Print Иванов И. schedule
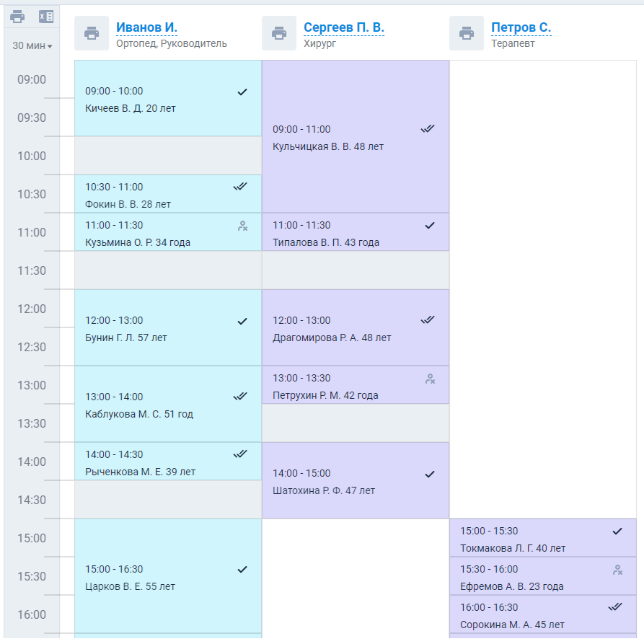Viewport: 644px width, 644px height. click(92, 33)
